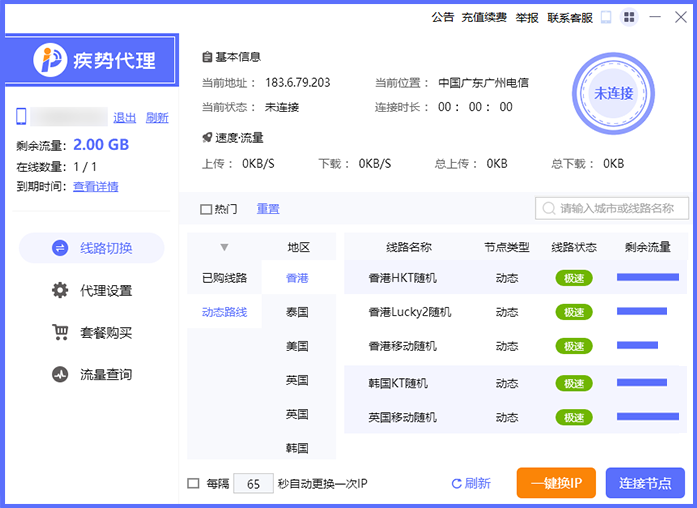The image size is (697, 508).
Task: Open the grid menu icon in title bar
Action: tap(629, 17)
